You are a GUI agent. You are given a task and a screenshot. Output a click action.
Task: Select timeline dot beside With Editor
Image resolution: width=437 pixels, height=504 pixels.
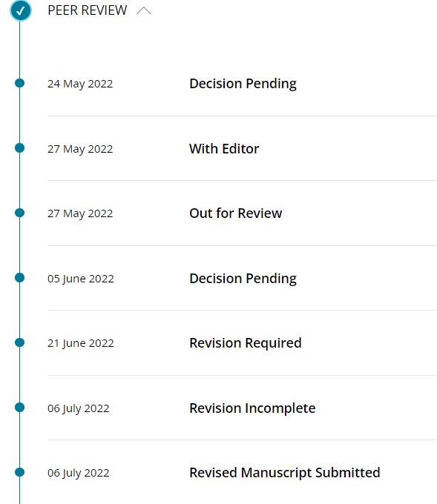click(x=19, y=147)
